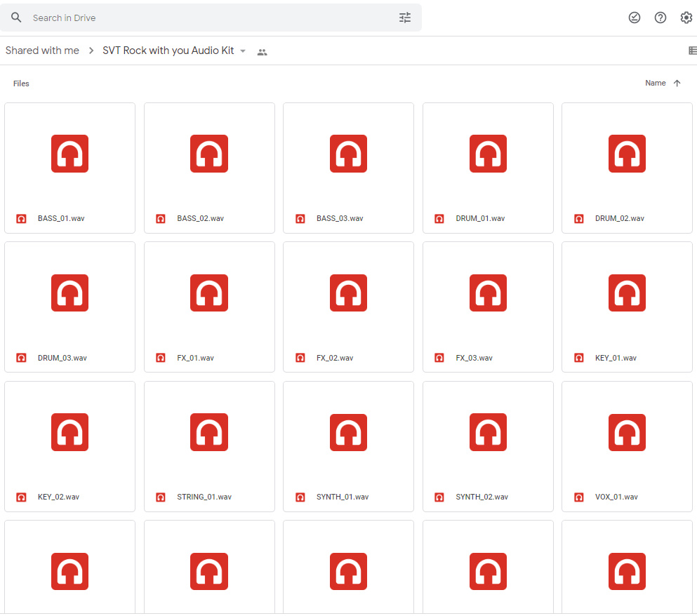Viewport: 697px width, 616px height.
Task: Click the DRUM_03.wav file name
Action: [62, 358]
